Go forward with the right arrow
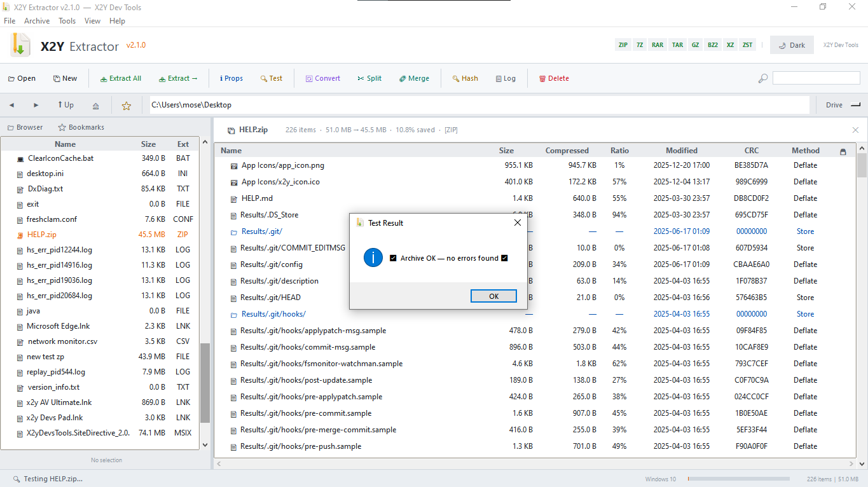The height and width of the screenshot is (487, 868). click(36, 105)
